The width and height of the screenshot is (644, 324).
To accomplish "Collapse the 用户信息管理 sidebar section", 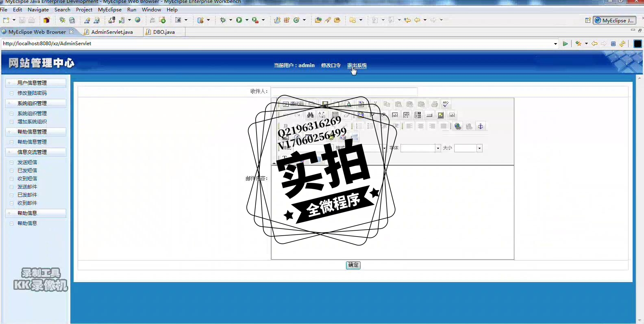I will click(36, 83).
